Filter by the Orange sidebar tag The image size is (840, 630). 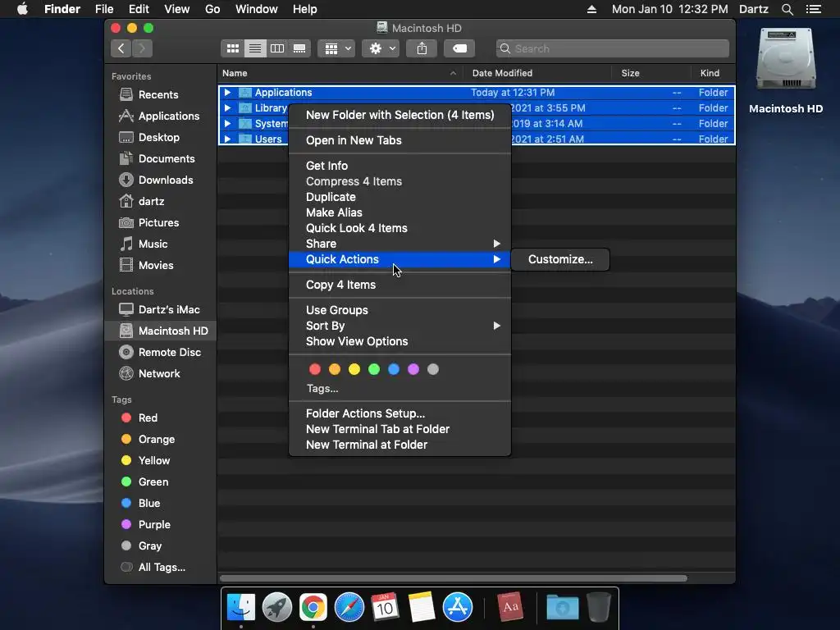(156, 440)
